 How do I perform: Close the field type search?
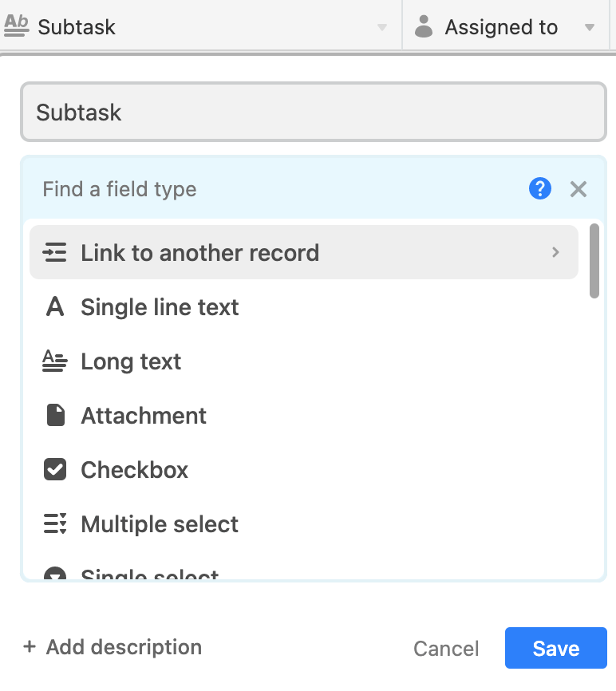pos(578,189)
